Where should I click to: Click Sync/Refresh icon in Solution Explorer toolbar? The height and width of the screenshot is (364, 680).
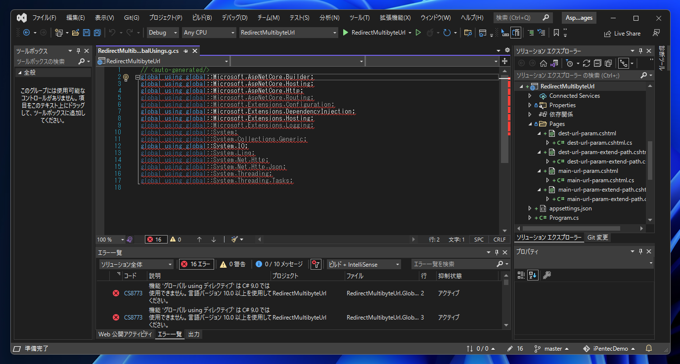pyautogui.click(x=586, y=63)
